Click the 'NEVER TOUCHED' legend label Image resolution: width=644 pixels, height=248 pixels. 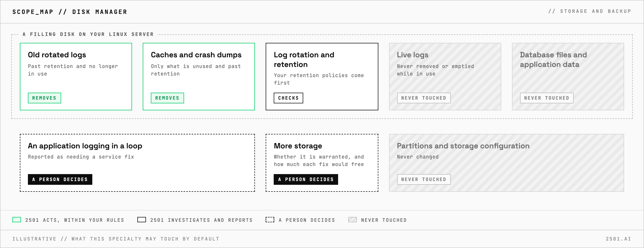point(384,220)
